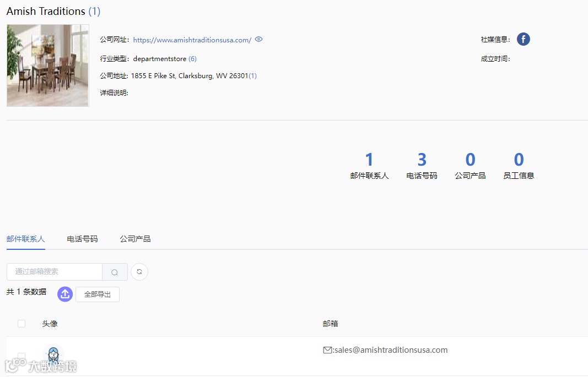Click the 3 电话号码 statistic
Screen dimensions: 588x377
pyautogui.click(x=422, y=166)
